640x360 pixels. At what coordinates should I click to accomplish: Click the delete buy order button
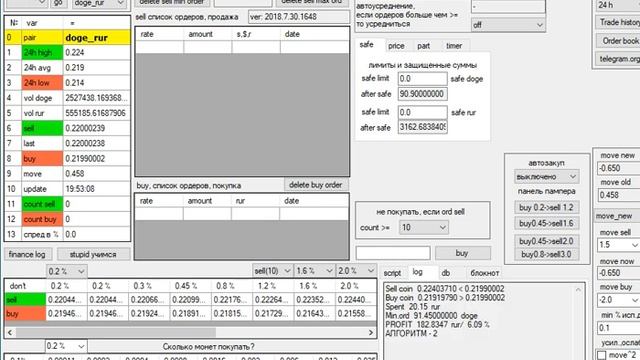316,184
